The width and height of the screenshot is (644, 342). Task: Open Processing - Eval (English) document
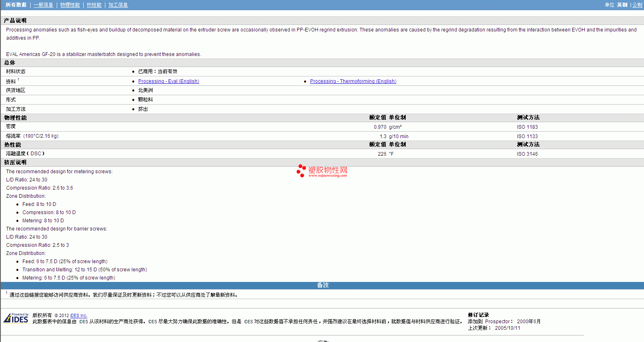[169, 81]
